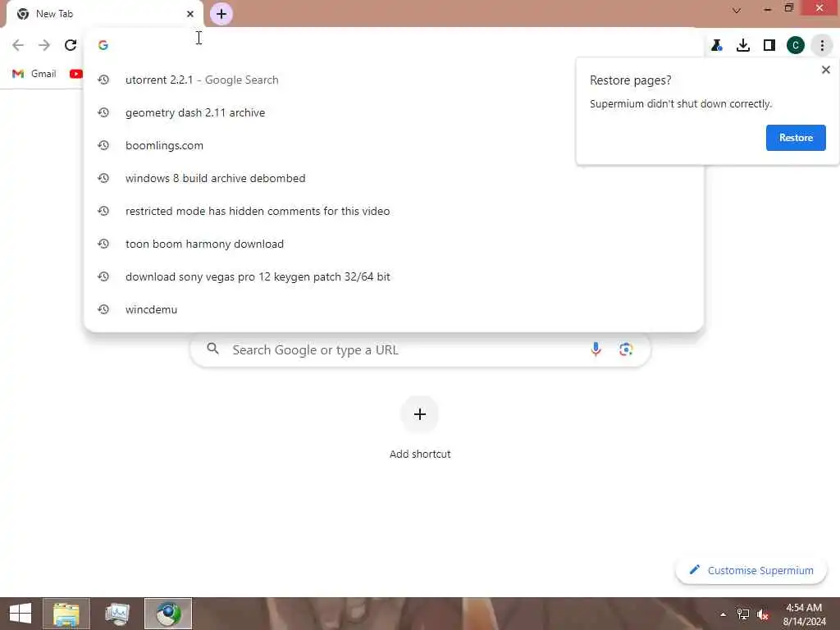The width and height of the screenshot is (840, 630).
Task: Open the clock showing 4:54 AM
Action: [804, 614]
